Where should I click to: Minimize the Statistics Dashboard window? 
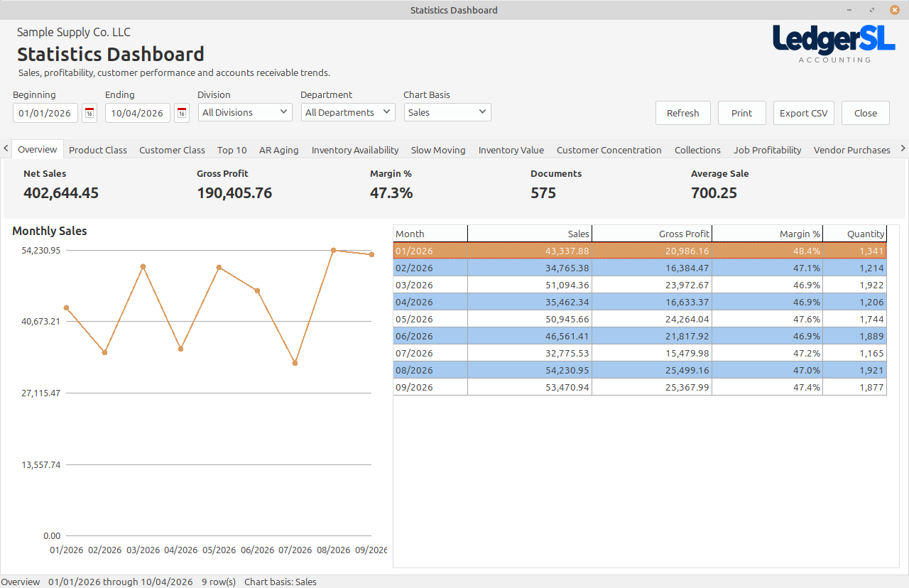pos(850,10)
